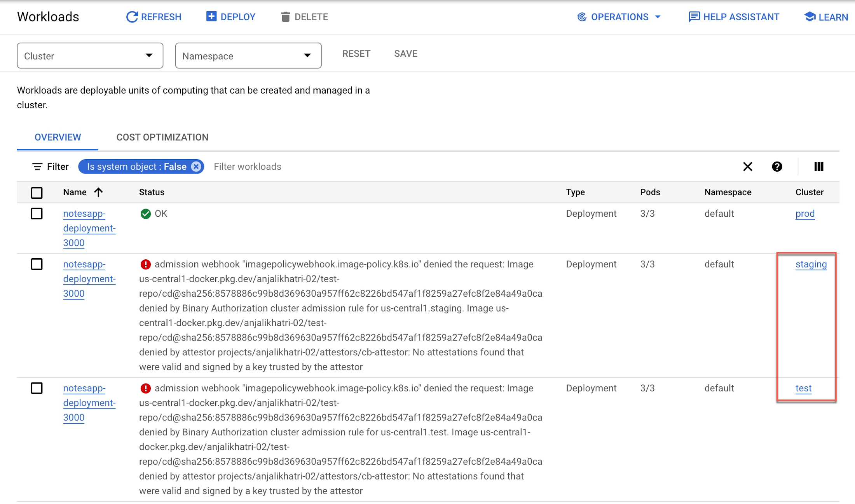
Task: Expand the Cluster filter dropdown
Action: click(90, 56)
